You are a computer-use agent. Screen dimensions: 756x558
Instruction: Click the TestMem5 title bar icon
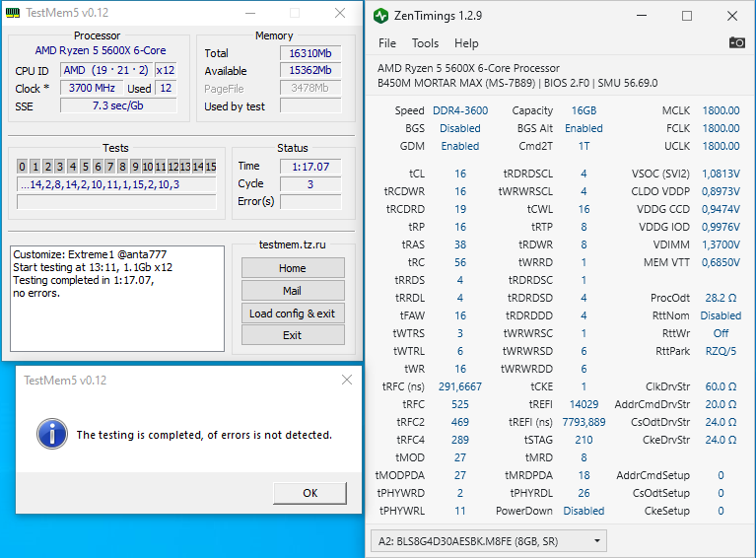click(13, 13)
